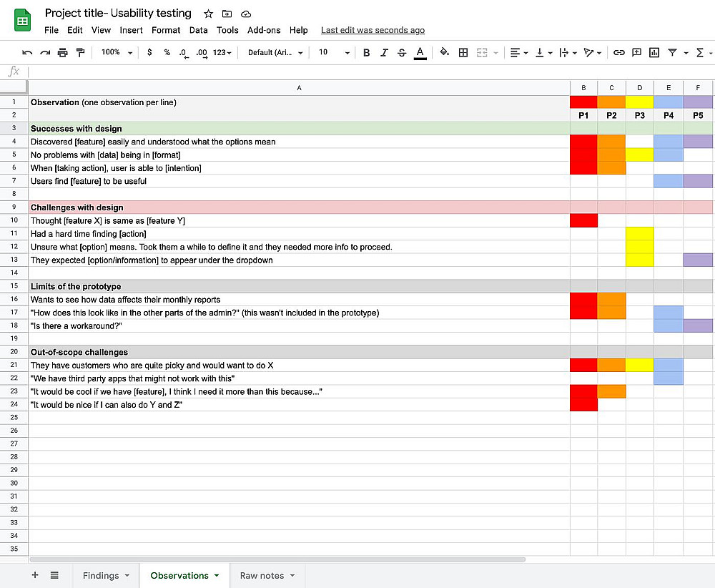Star this document
Image resolution: width=715 pixels, height=588 pixels.
[x=208, y=14]
